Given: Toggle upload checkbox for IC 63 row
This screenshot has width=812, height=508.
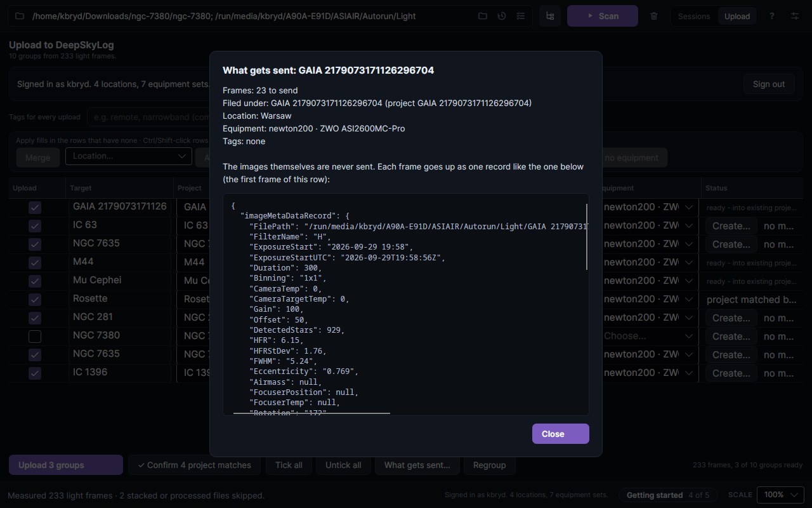Looking at the screenshot, I should pyautogui.click(x=35, y=226).
